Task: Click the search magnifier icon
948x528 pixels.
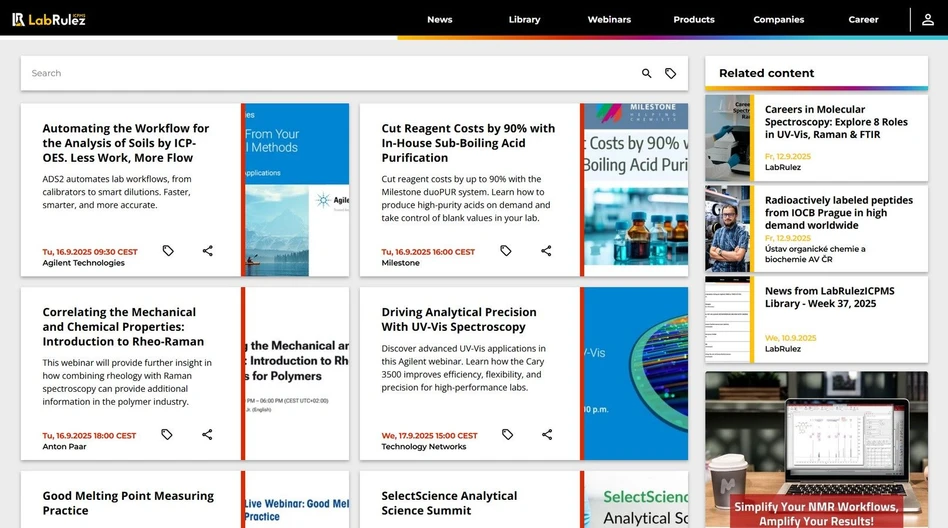Action: pyautogui.click(x=647, y=73)
